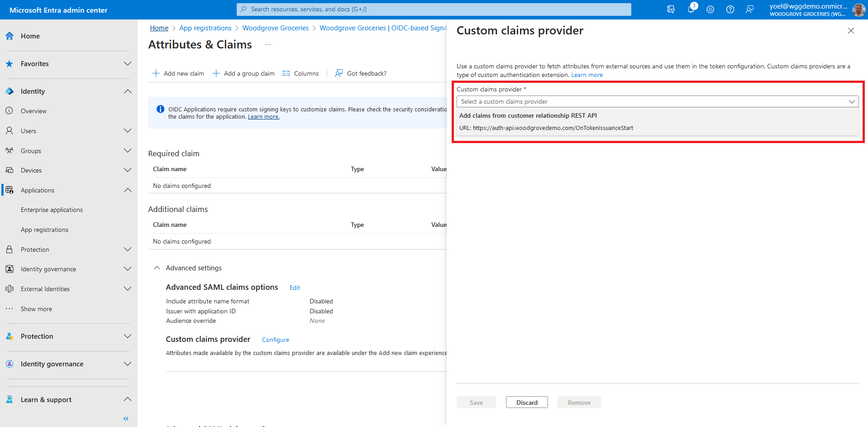Expand the Users section in sidebar
The width and height of the screenshot is (868, 427).
click(128, 131)
